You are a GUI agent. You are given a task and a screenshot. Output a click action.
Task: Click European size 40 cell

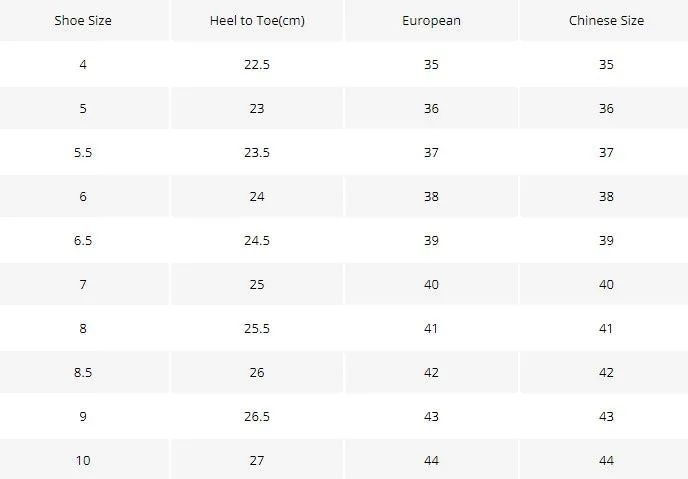coord(431,285)
